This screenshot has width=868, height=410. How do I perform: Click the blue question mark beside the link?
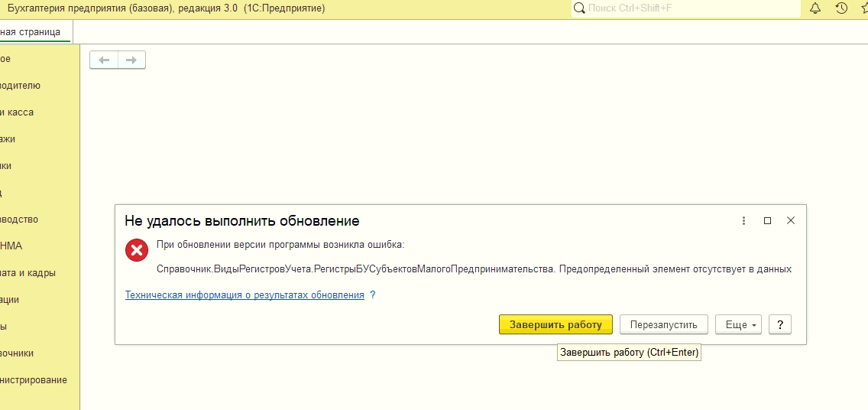(373, 294)
